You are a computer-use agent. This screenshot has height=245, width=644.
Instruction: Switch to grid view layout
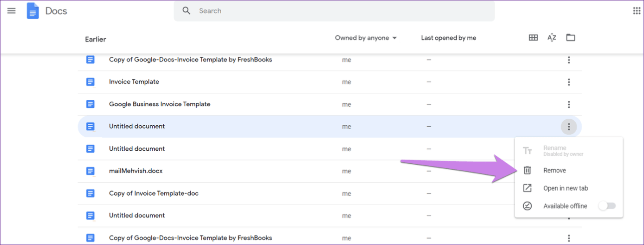point(533,38)
